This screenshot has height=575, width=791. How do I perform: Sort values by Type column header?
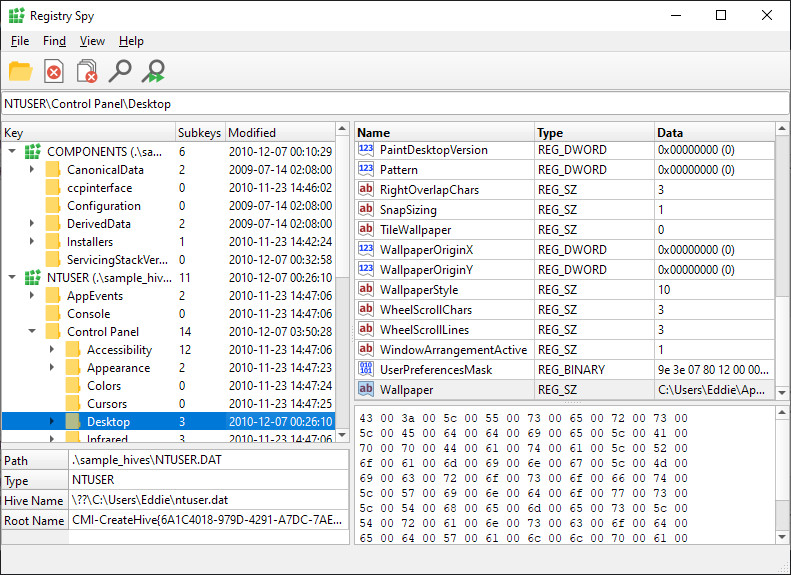click(x=594, y=133)
